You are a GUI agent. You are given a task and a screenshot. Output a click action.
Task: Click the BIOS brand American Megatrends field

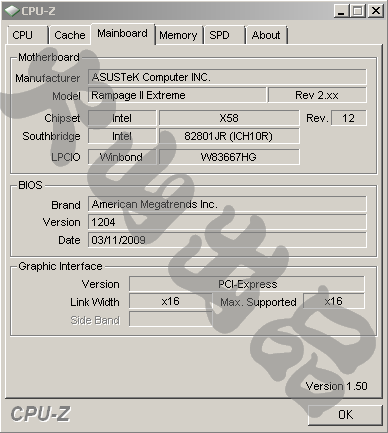pos(227,204)
